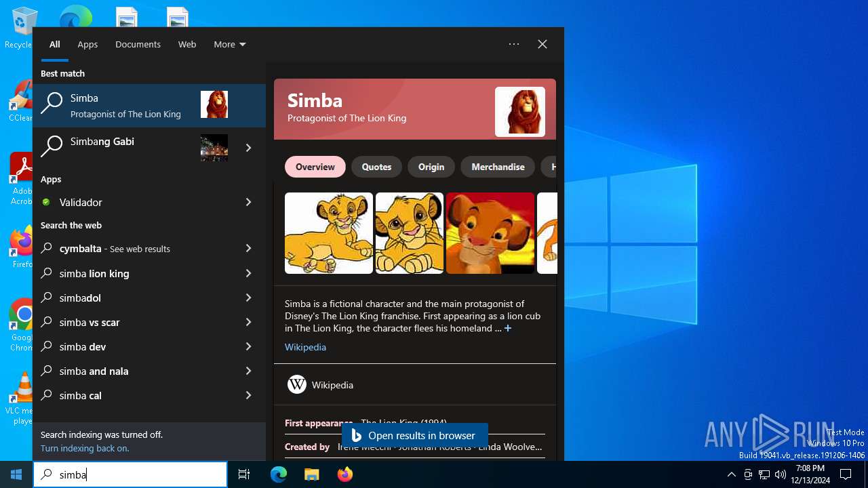Open the Firefox desktop shortcut
The width and height of the screenshot is (868, 488).
point(22,247)
